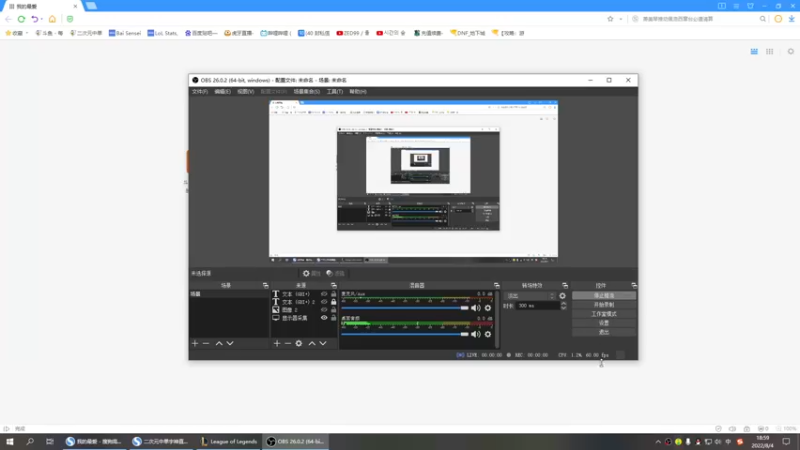
Task: Toggle visibility of the display capture source
Action: coord(324,317)
